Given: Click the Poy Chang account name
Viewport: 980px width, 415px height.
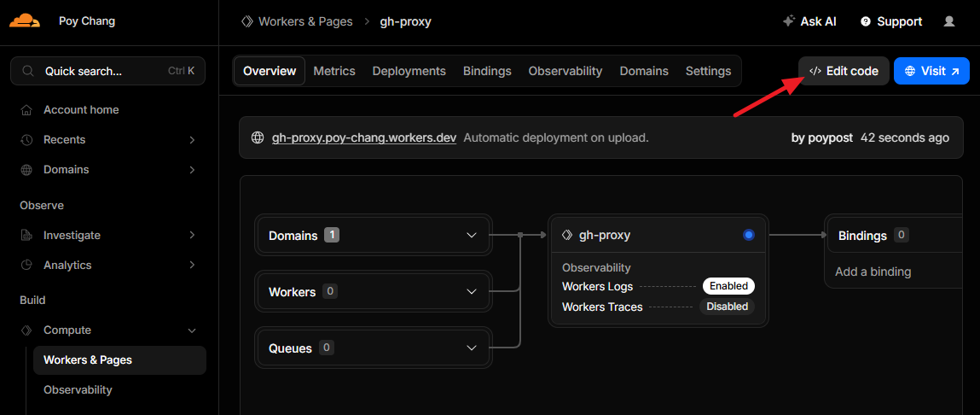Looking at the screenshot, I should click(x=87, y=21).
